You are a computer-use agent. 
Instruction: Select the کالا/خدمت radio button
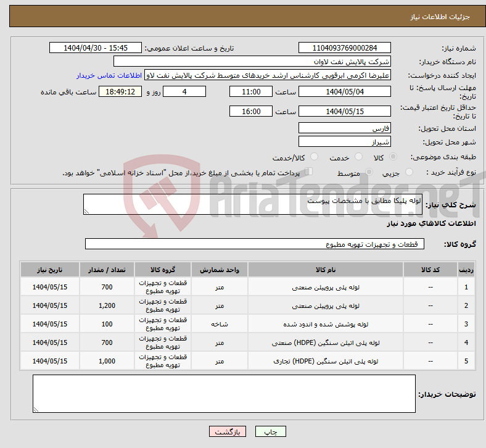tap(315, 157)
